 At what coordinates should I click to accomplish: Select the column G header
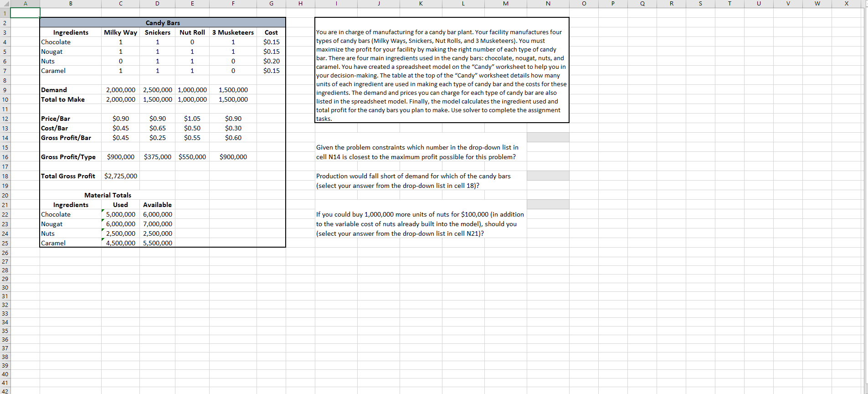(271, 4)
